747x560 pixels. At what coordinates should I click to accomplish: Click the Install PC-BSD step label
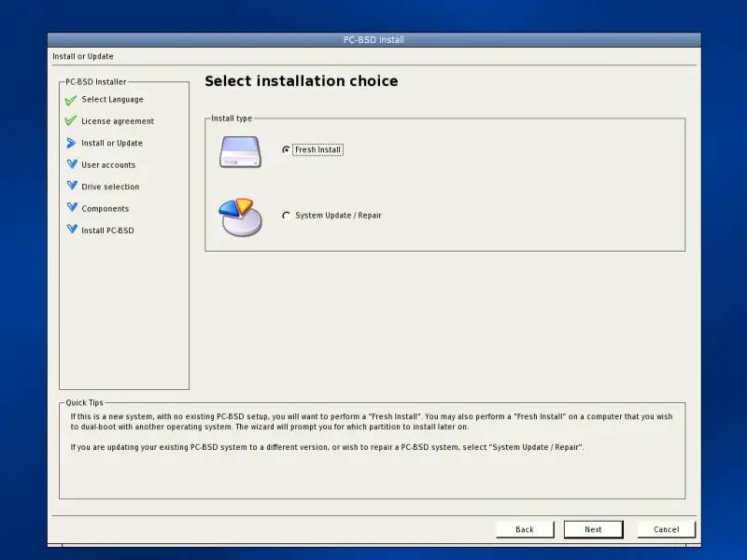107,231
